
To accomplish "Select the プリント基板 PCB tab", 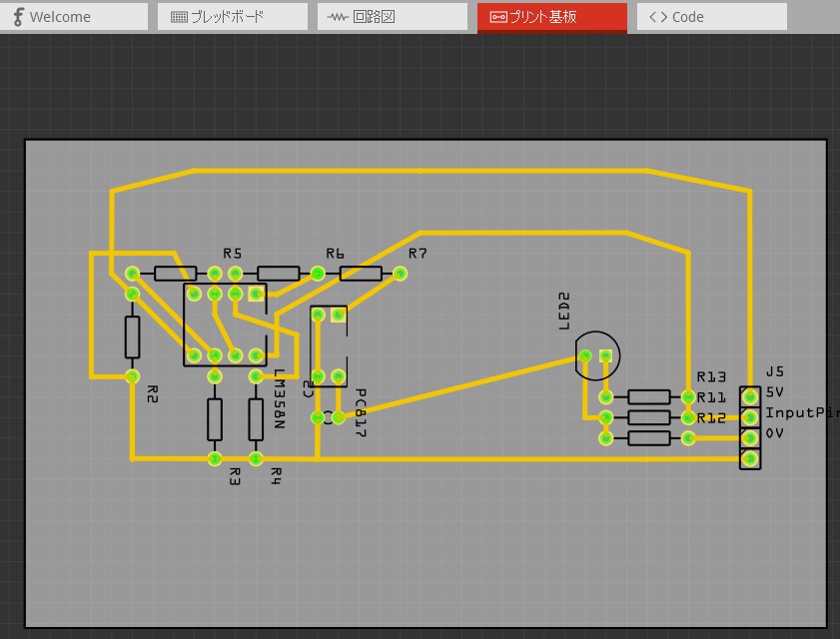I will point(551,17).
